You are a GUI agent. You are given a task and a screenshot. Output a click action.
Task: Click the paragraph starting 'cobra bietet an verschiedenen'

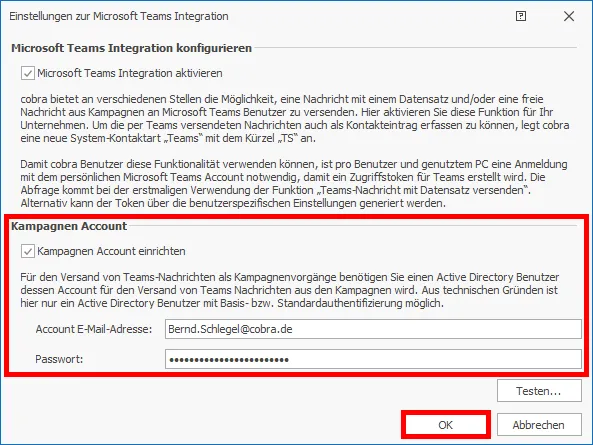click(x=295, y=119)
